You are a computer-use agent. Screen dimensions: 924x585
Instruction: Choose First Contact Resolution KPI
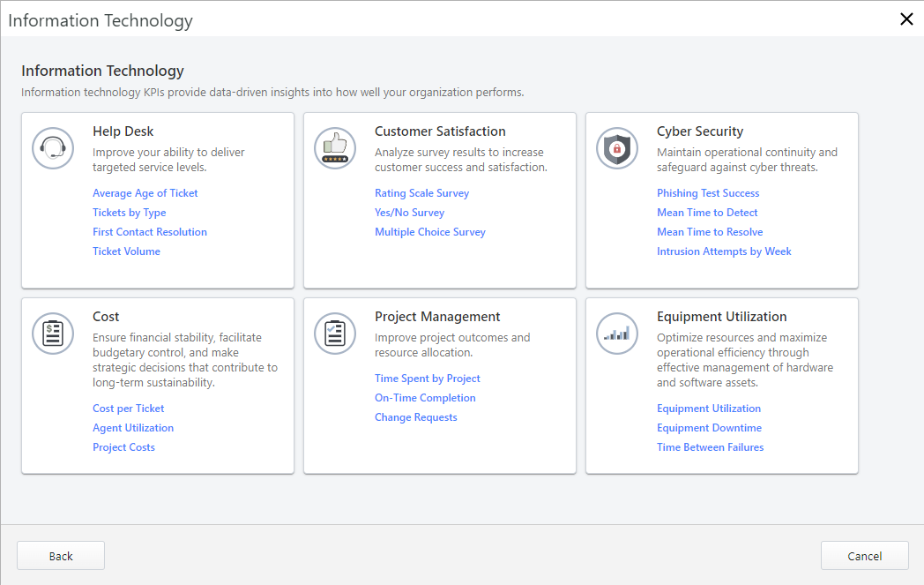(x=150, y=232)
